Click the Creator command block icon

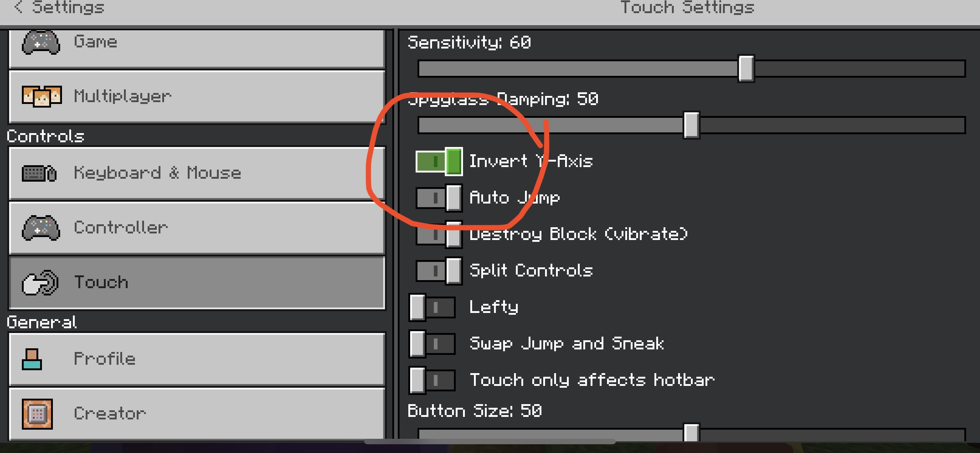(37, 414)
